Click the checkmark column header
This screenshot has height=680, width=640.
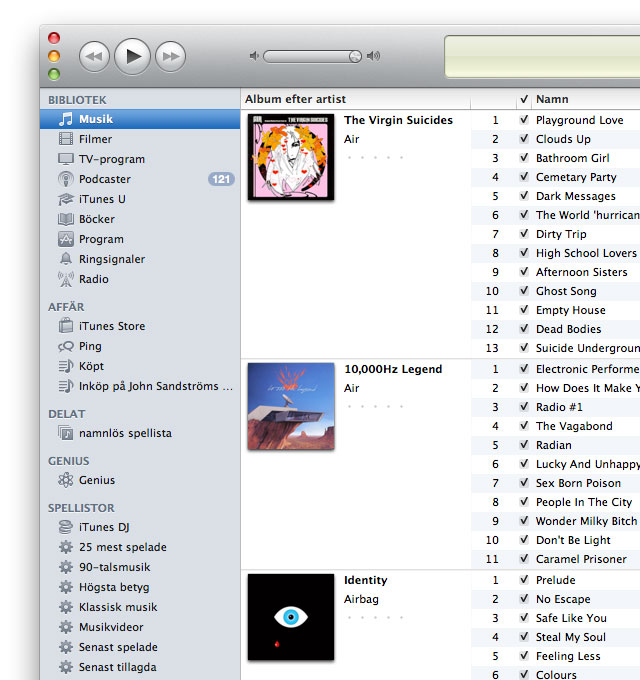524,99
